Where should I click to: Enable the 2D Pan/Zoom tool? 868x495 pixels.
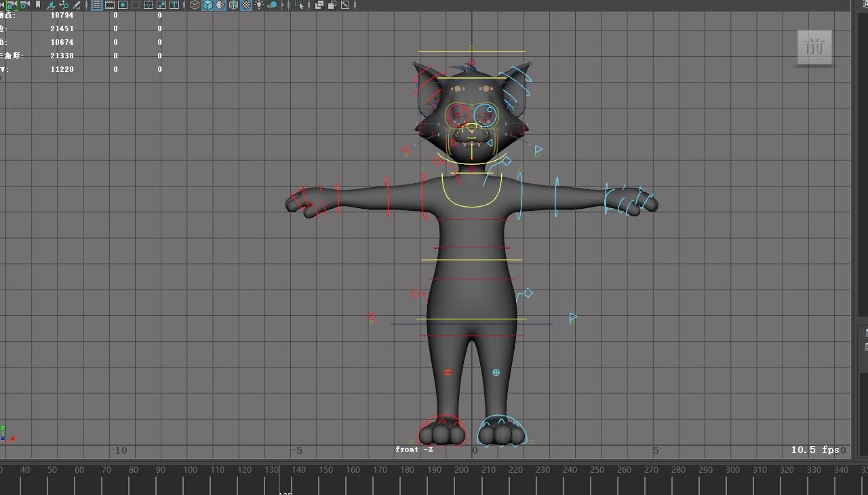pos(64,5)
